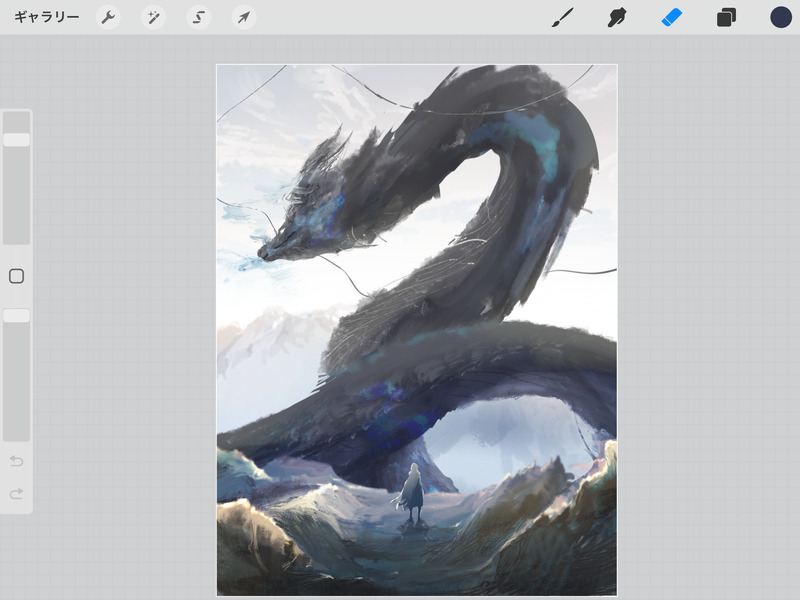800x600 pixels.
Task: Open the Adjustments magic wand menu
Action: pos(153,18)
